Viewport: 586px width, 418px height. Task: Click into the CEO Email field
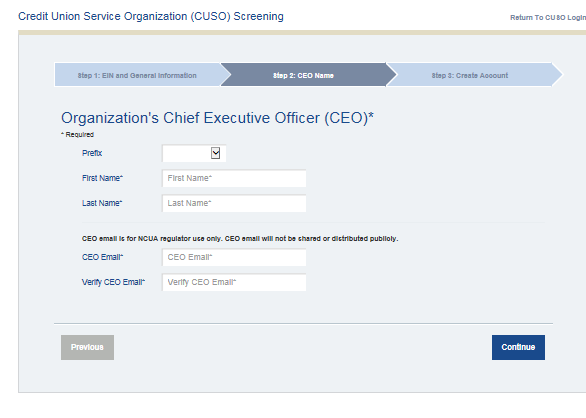(x=234, y=257)
